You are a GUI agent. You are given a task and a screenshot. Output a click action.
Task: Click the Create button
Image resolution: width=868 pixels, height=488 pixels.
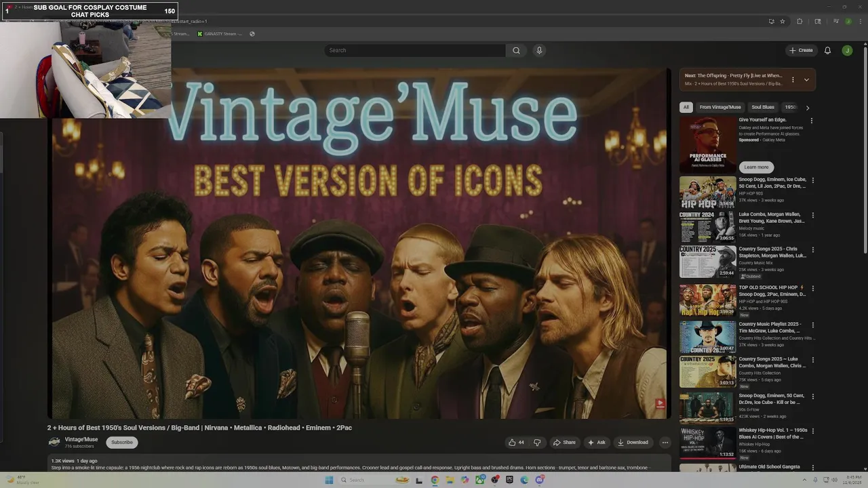click(x=801, y=50)
